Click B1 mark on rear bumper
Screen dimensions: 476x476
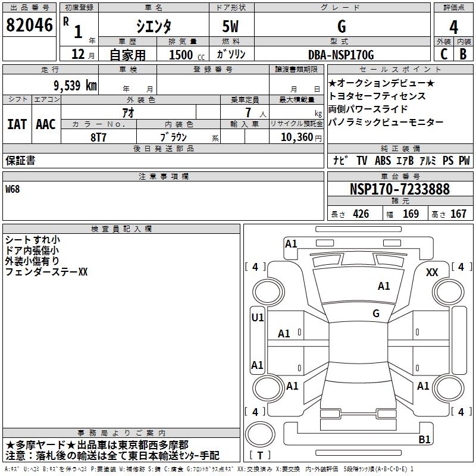[x=424, y=439]
